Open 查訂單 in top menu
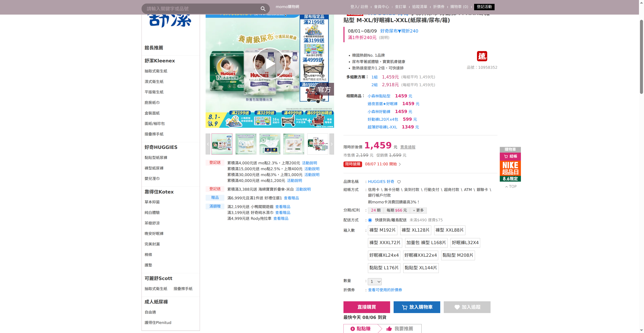This screenshot has width=644, height=333. tap(400, 7)
